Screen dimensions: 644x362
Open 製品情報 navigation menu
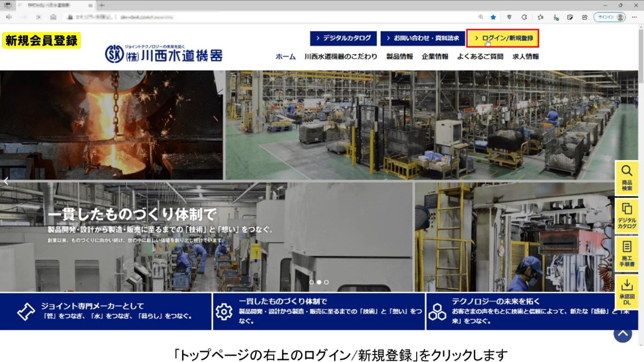pyautogui.click(x=399, y=57)
